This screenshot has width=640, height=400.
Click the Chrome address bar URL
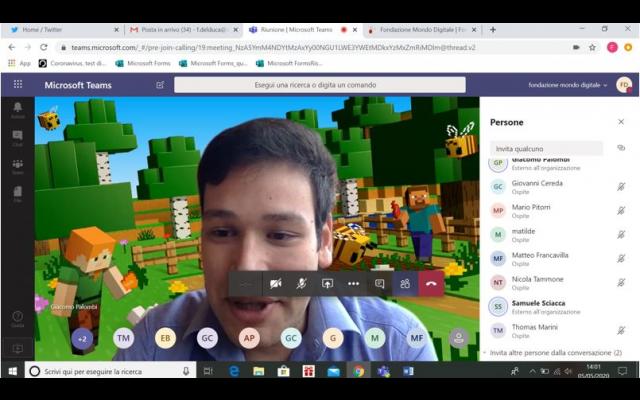click(273, 47)
